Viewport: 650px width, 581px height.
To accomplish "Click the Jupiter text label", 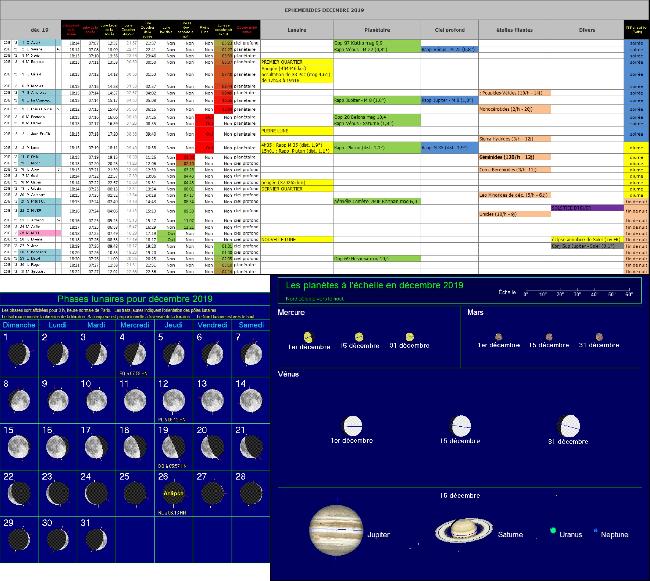I will (x=378, y=535).
